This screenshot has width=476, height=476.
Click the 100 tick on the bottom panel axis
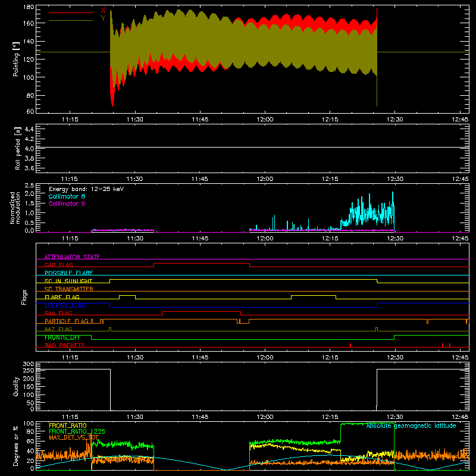tap(29, 424)
